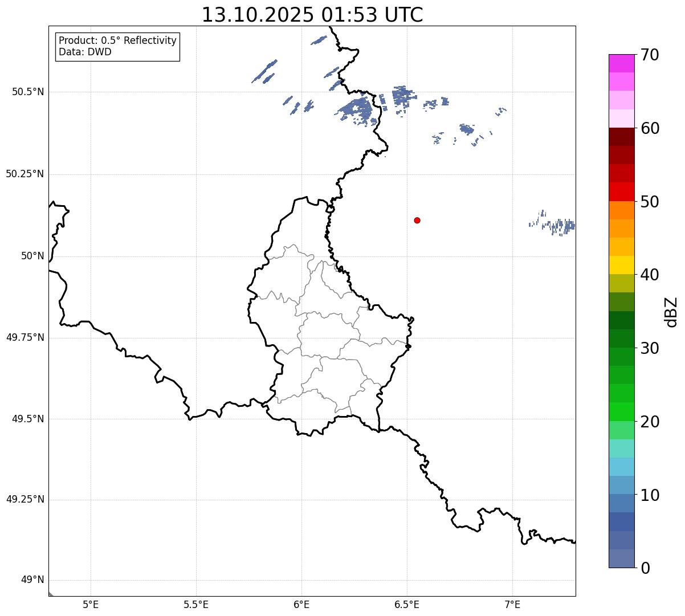This screenshot has height=616, width=685.
Task: Click the latitude label '49°N'
Action: [x=32, y=580]
